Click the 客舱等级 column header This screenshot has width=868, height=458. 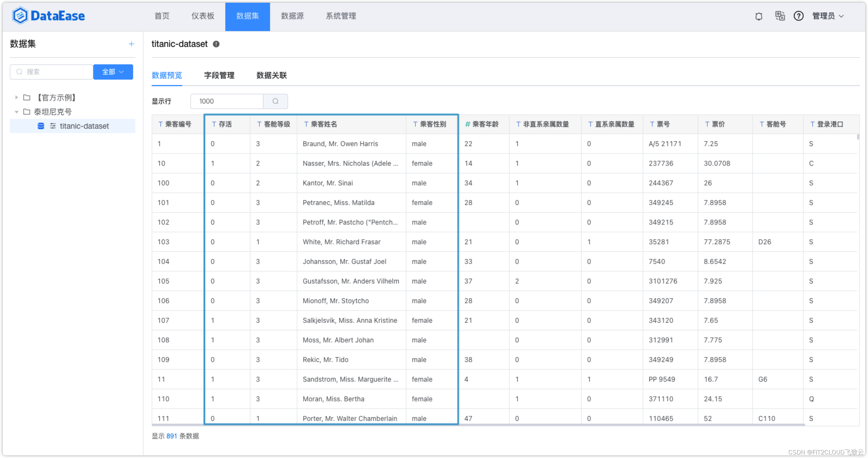tap(274, 124)
